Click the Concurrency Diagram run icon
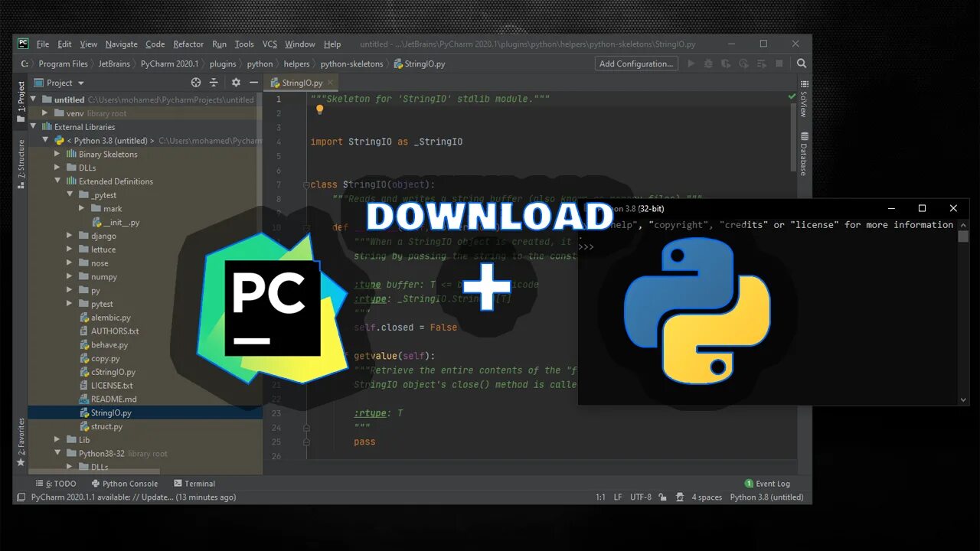The height and width of the screenshot is (551, 980). (x=761, y=64)
